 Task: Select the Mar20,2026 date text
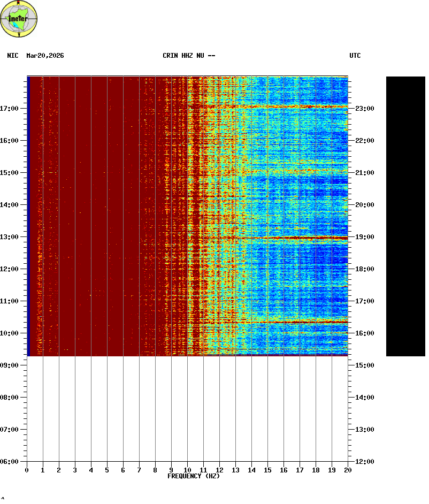(45, 56)
